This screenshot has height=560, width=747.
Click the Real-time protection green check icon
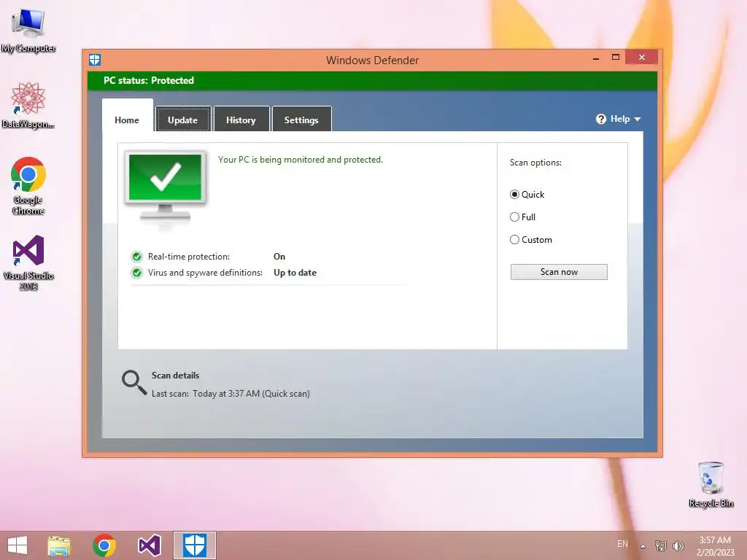tap(136, 257)
